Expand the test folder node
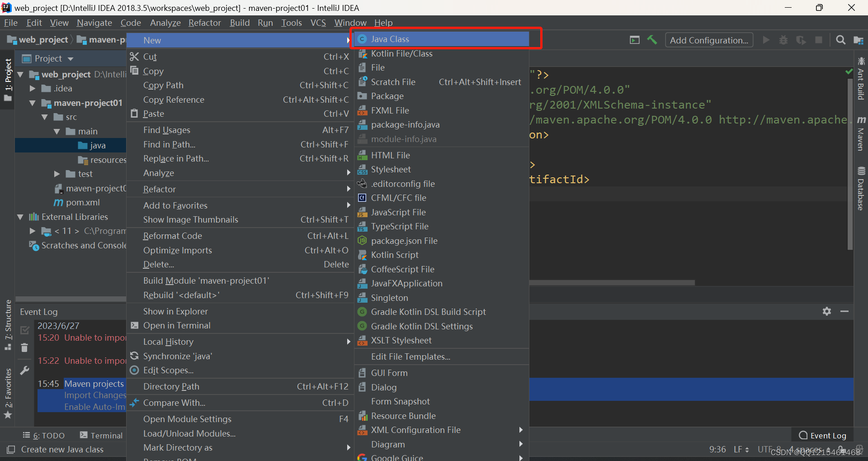 coord(57,174)
